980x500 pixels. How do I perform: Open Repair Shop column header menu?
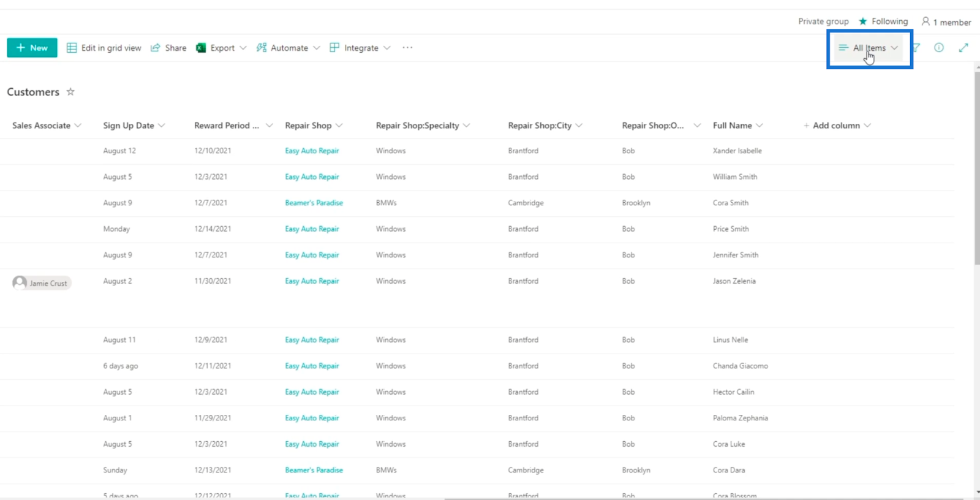tap(314, 126)
